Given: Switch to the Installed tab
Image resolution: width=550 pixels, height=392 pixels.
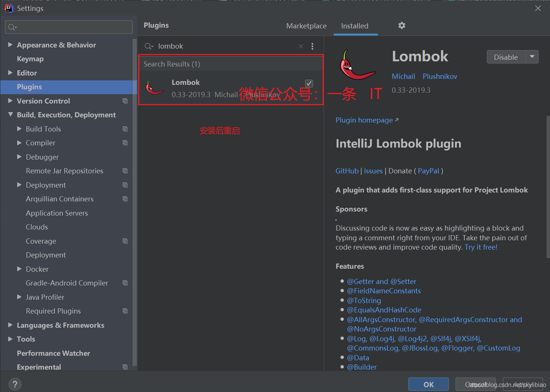Looking at the screenshot, I should pos(355,26).
